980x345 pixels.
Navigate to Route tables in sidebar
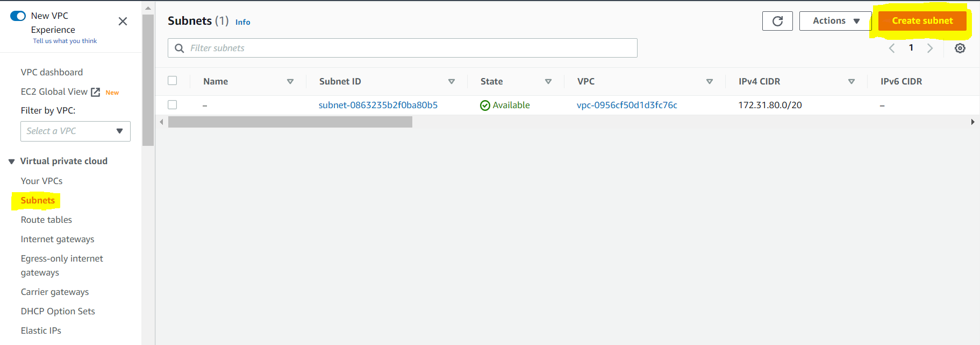point(46,219)
